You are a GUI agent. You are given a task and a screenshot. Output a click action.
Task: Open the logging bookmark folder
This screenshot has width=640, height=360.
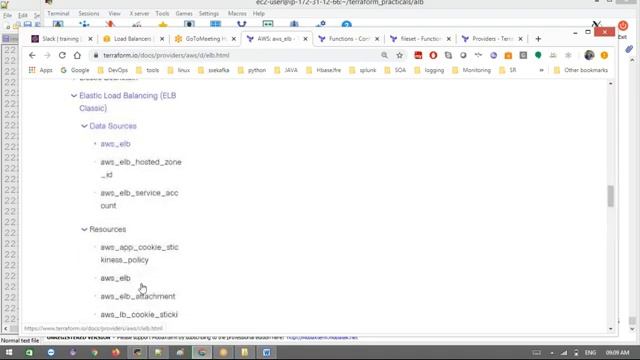click(x=429, y=70)
